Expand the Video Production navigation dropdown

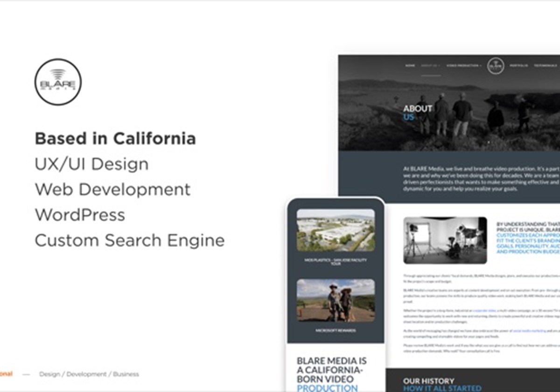pyautogui.click(x=464, y=66)
